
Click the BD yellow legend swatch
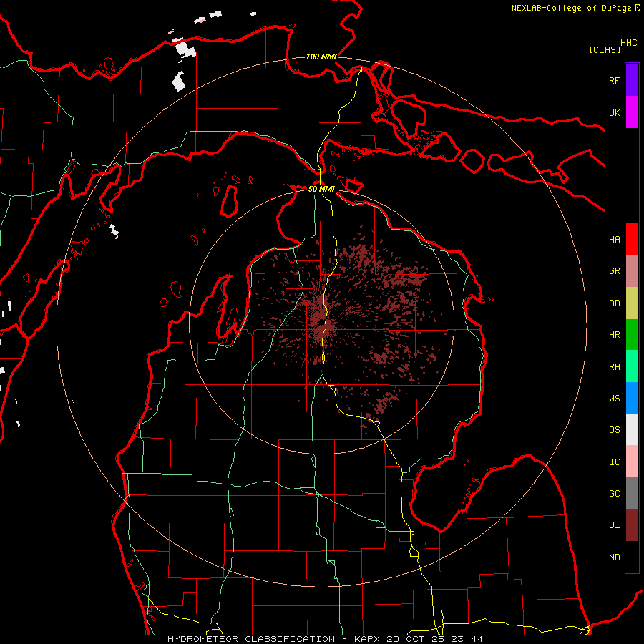632,303
